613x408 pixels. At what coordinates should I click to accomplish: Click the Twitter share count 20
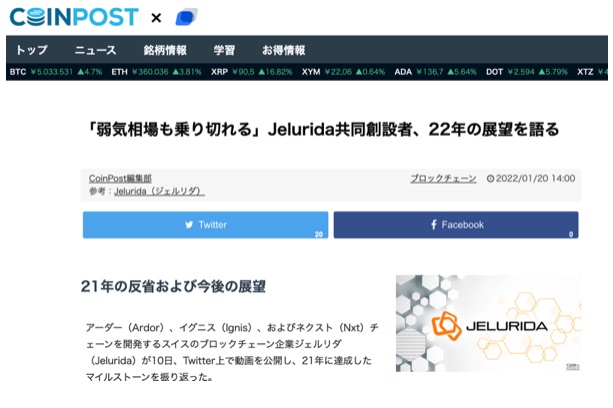click(x=319, y=234)
